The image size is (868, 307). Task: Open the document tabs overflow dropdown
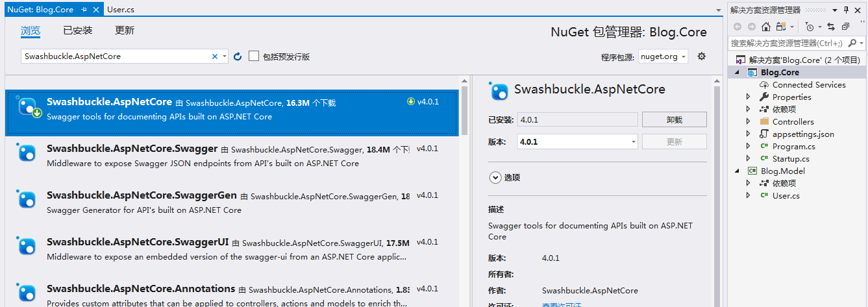(x=719, y=10)
